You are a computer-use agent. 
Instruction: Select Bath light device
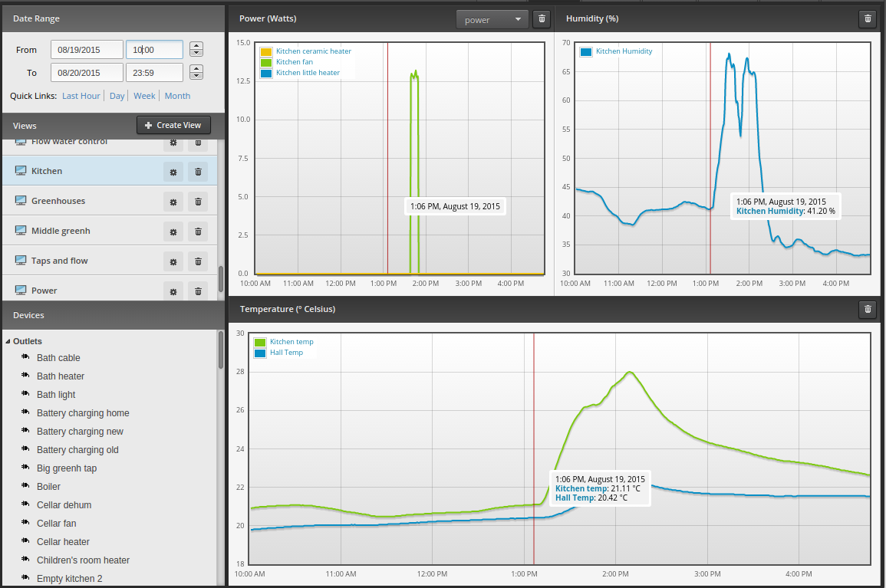[56, 394]
